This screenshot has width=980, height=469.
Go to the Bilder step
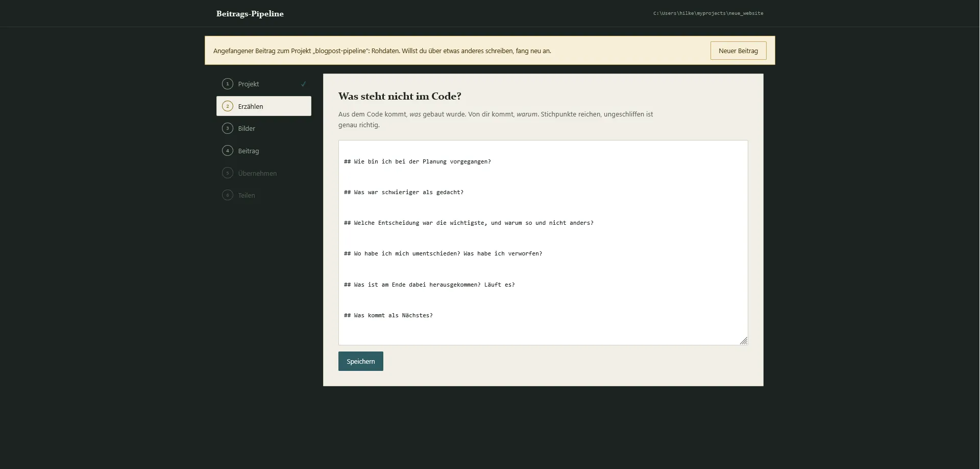(264, 128)
